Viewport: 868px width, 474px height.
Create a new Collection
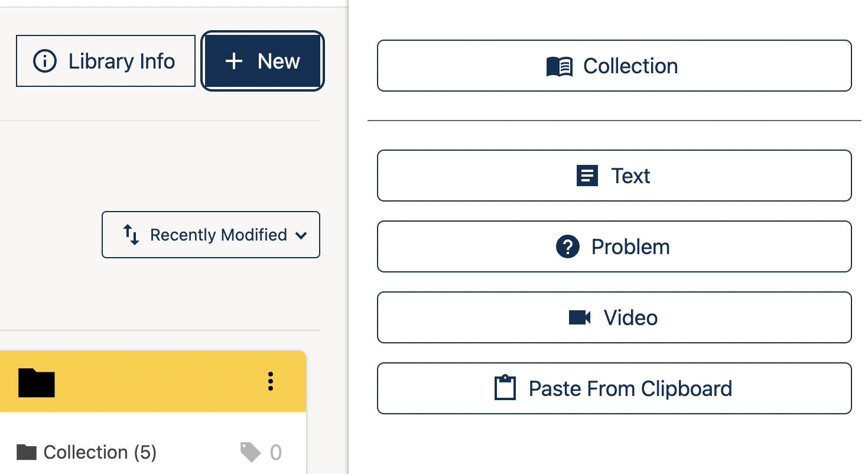point(614,66)
